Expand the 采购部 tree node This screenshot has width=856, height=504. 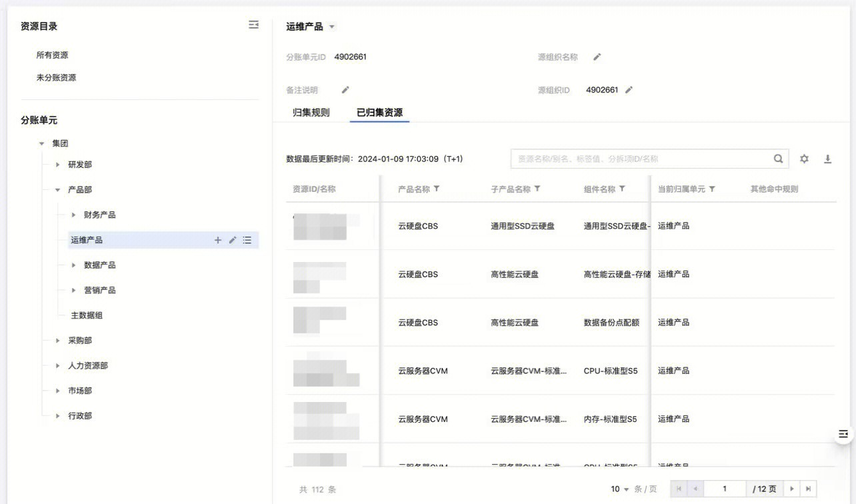(57, 341)
